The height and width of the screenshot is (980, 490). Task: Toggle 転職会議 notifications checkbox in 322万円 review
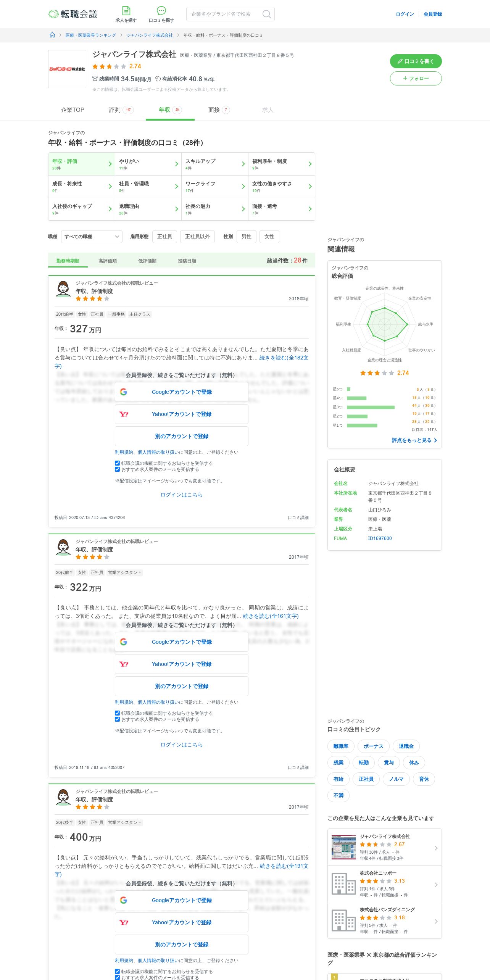(x=117, y=713)
